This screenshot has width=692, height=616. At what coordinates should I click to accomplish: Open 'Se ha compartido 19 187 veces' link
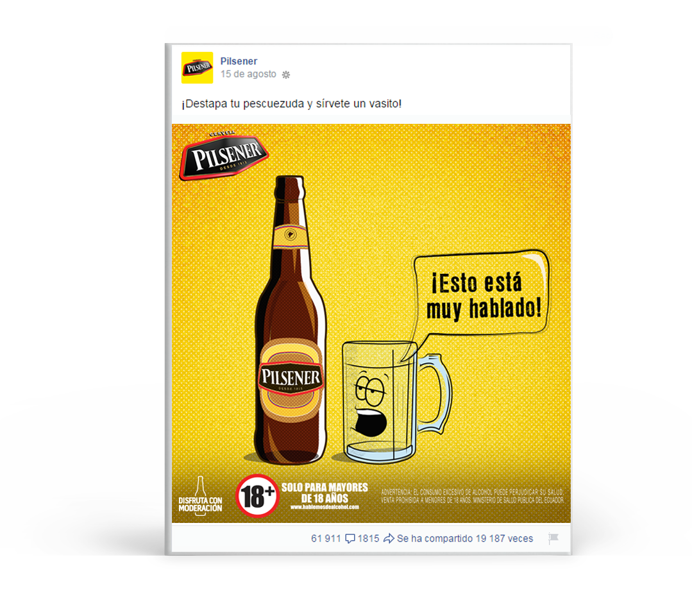[x=465, y=538]
